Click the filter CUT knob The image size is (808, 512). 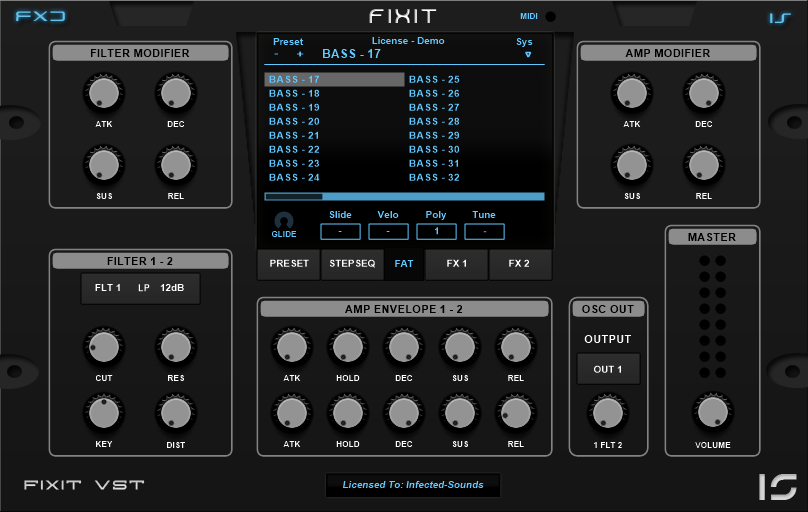104,347
